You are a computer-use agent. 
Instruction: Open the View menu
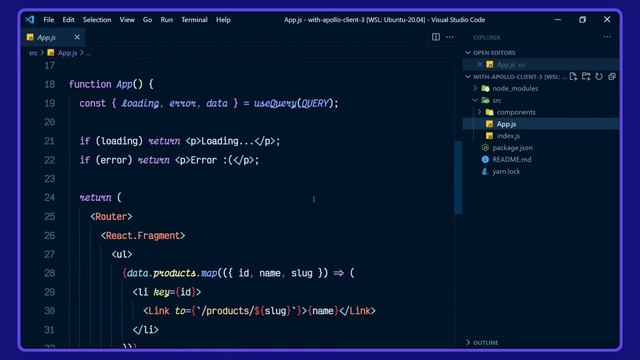point(127,20)
